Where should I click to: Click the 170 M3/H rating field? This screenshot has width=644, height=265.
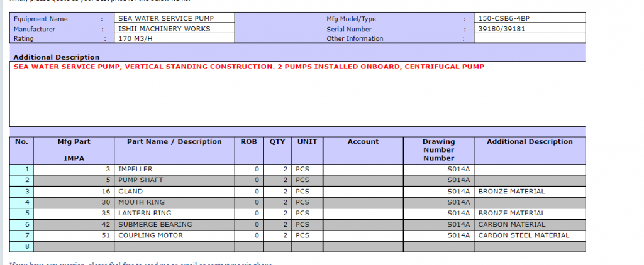coord(174,39)
